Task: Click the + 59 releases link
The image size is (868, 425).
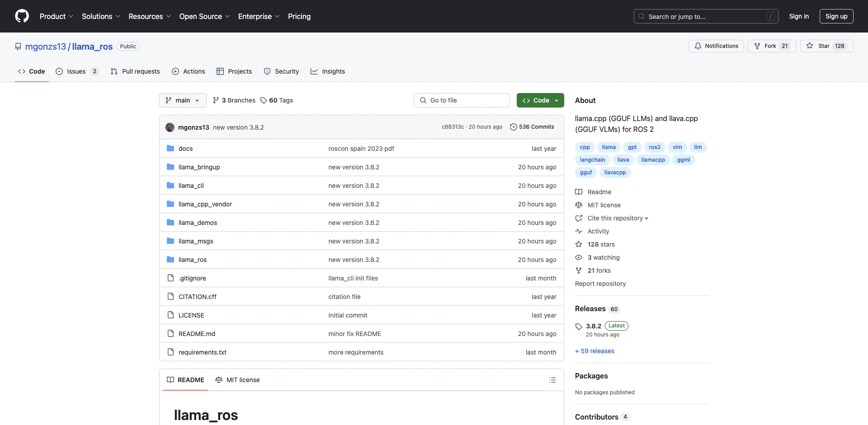Action: 594,351
